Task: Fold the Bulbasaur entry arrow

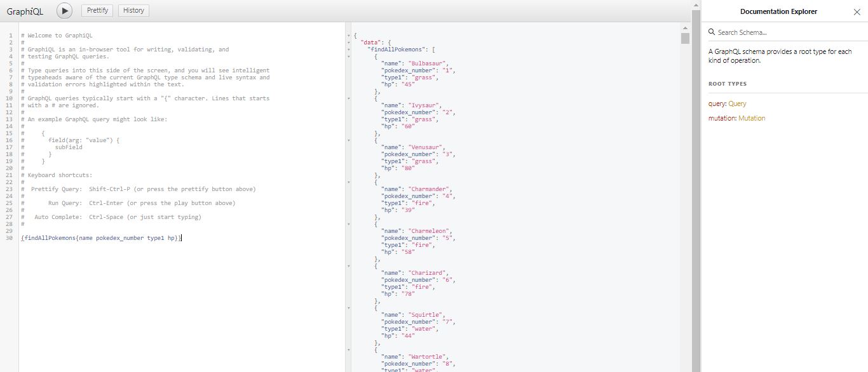Action: pyautogui.click(x=349, y=56)
